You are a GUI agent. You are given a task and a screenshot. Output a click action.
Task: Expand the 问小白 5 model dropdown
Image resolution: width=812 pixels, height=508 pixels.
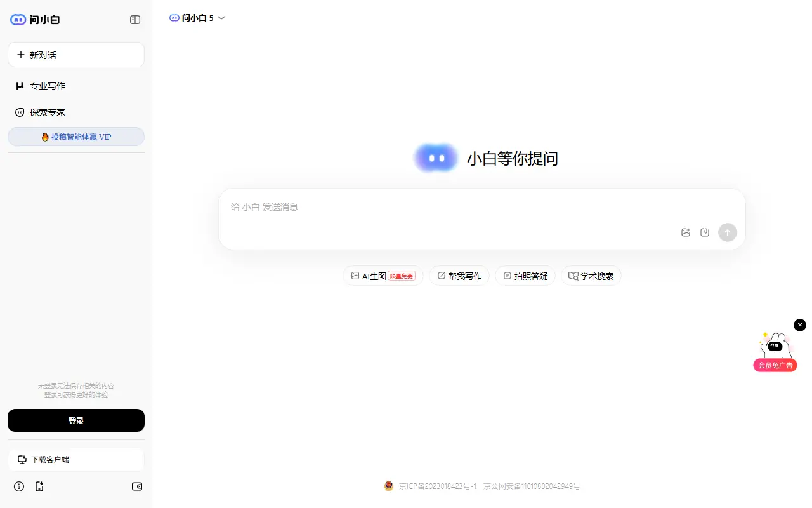pyautogui.click(x=220, y=18)
